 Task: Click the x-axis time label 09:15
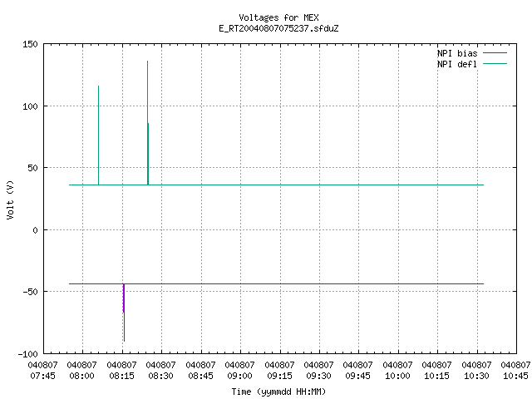pyautogui.click(x=279, y=376)
